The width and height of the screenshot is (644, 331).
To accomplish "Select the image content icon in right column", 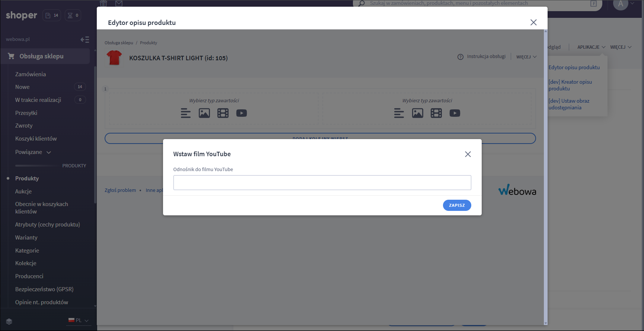I will 418,113.
